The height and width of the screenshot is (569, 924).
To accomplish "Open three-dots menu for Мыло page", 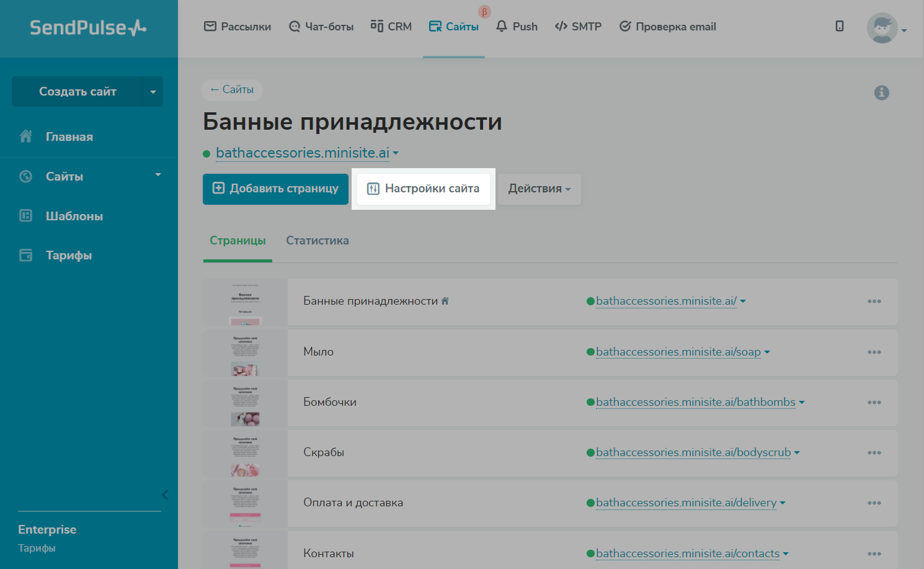I will click(874, 352).
